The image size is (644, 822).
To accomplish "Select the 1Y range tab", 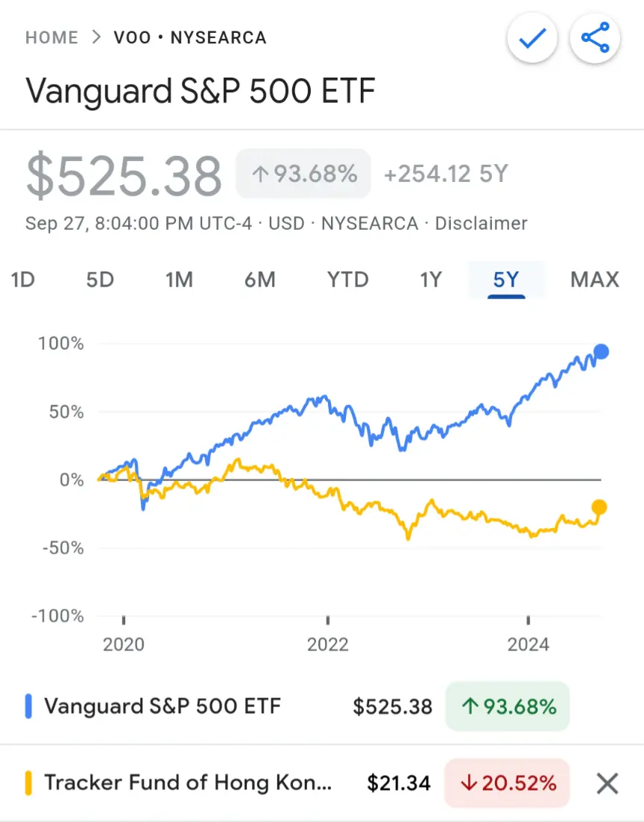I will (431, 280).
